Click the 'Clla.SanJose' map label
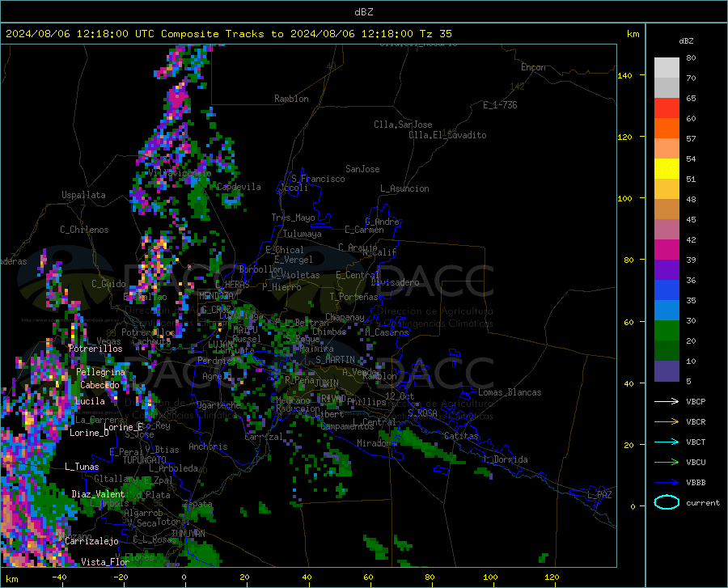The image size is (728, 588). point(403,125)
